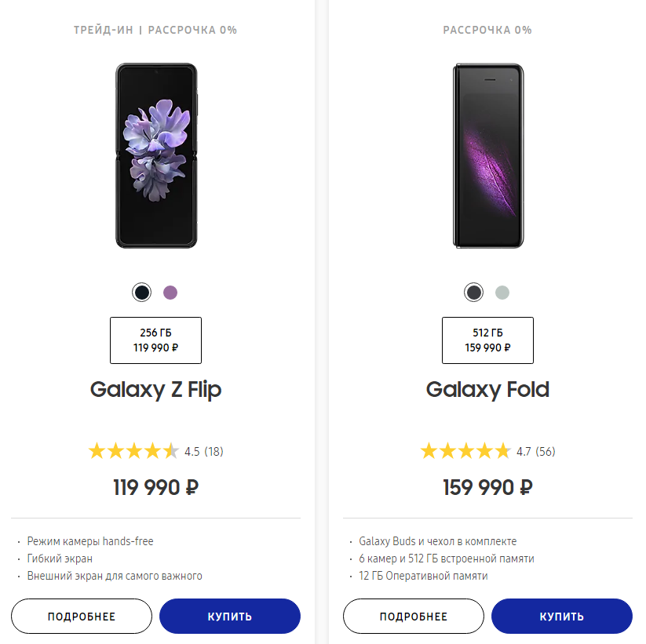Select the purple color swatch for Galaxy Z Flip

(x=170, y=292)
